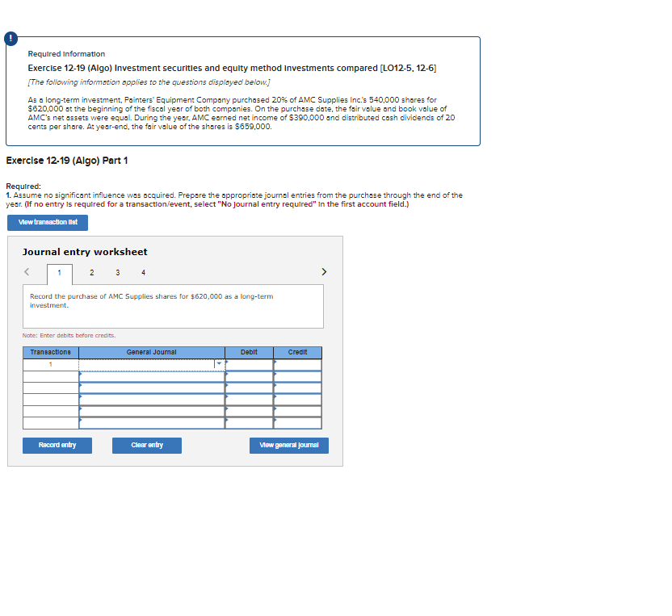Expand the General Journal dropdown arrow

click(218, 364)
